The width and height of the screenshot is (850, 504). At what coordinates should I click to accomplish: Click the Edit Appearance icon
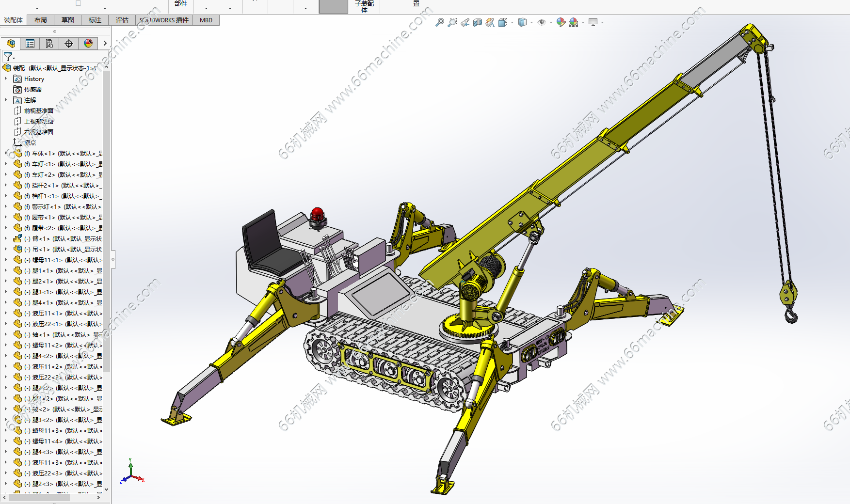(x=561, y=22)
